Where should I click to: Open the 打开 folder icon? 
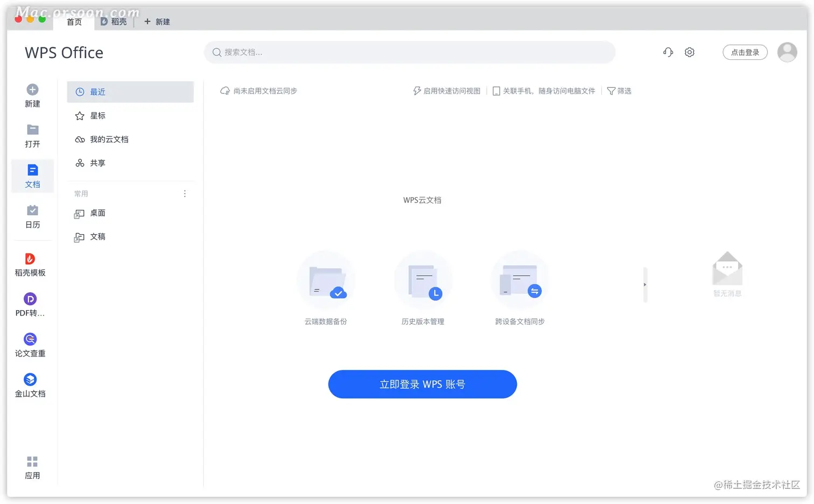coord(32,130)
